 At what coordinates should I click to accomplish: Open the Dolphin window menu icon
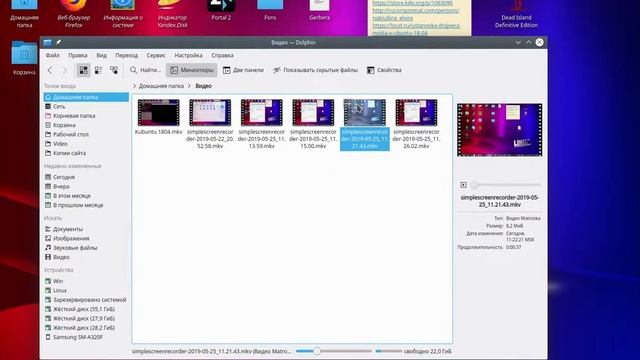click(x=47, y=42)
